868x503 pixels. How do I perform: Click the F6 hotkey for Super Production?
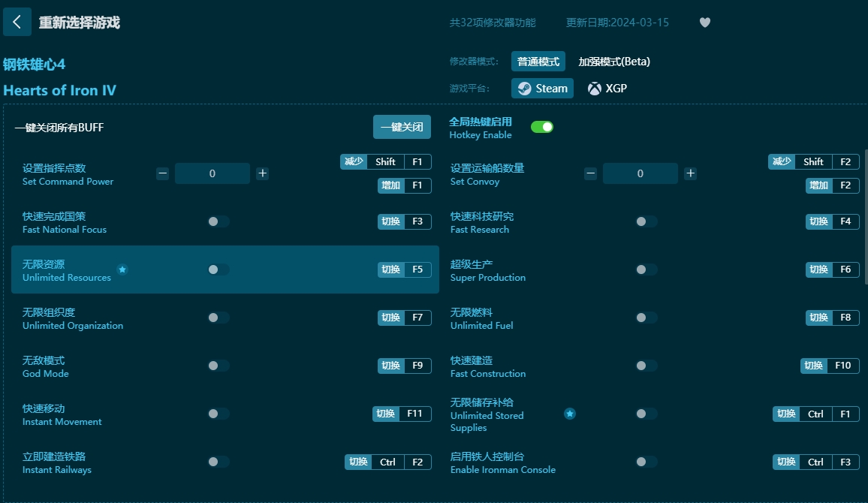832,270
